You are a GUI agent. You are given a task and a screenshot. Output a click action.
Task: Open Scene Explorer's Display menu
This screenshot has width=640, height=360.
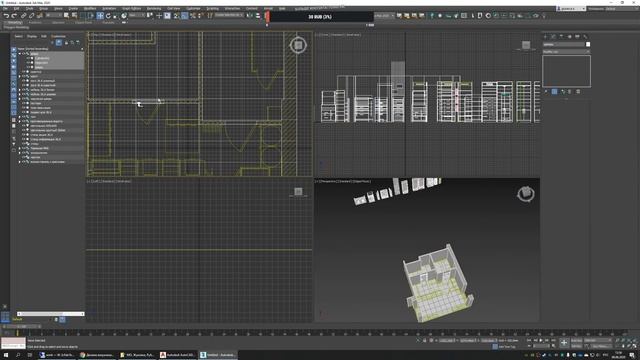[32, 36]
